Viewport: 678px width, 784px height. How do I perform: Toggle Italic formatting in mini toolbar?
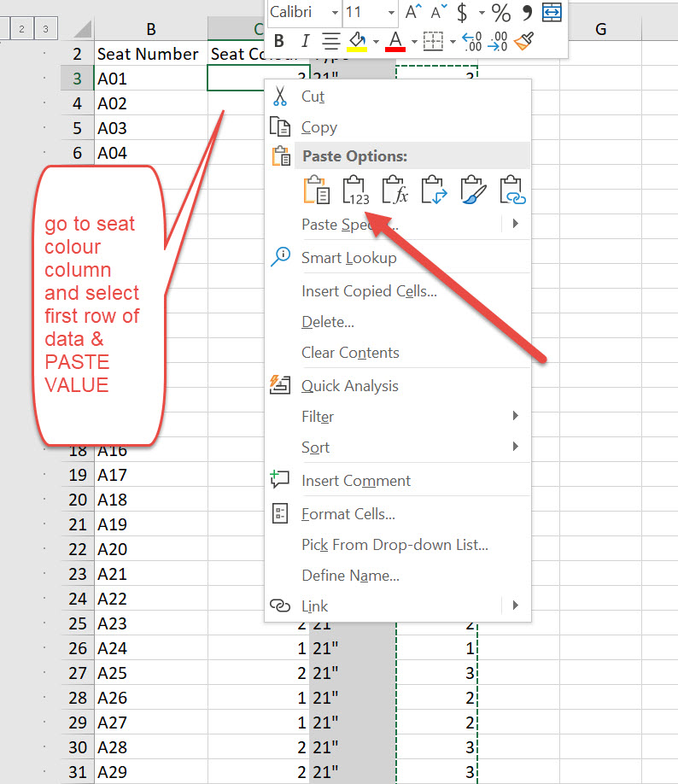pos(305,40)
